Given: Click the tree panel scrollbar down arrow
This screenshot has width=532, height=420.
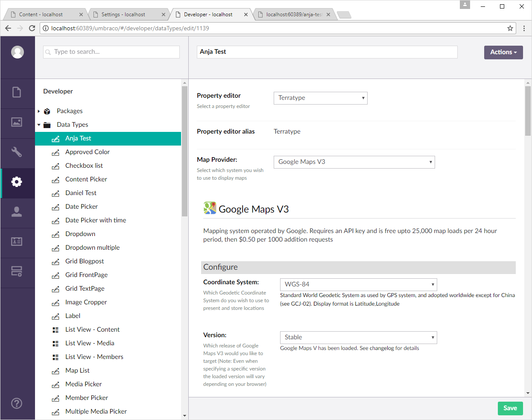Looking at the screenshot, I should click(184, 416).
